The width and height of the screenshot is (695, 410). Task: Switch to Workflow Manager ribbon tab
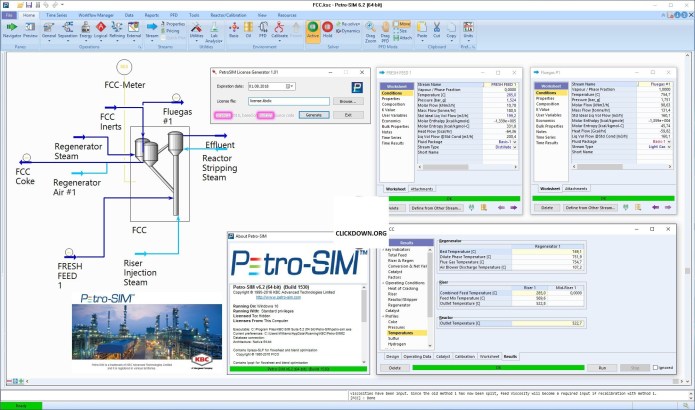tap(96, 15)
